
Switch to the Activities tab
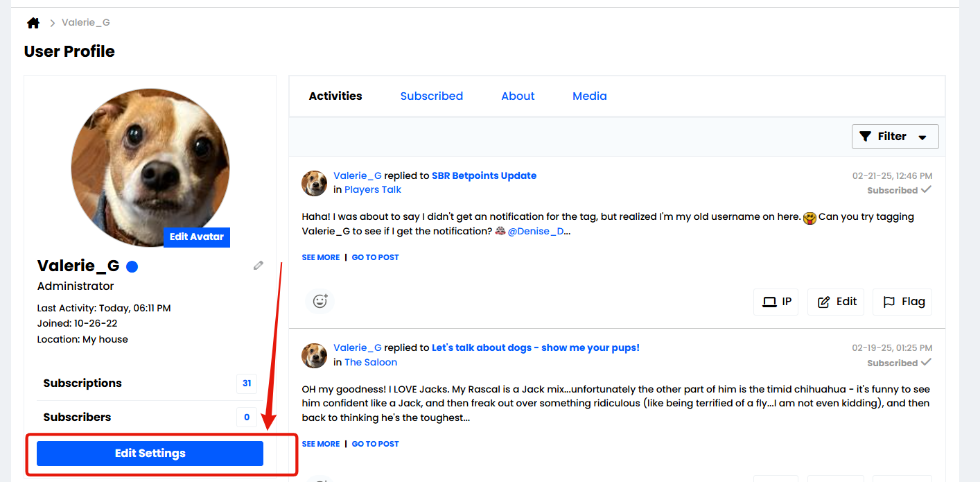(335, 96)
